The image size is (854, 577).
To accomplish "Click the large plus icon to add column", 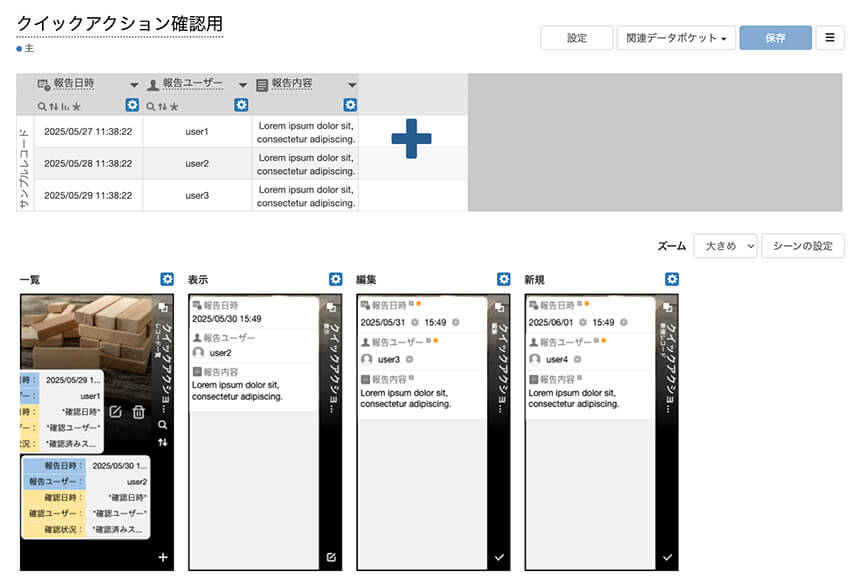I will tap(411, 138).
